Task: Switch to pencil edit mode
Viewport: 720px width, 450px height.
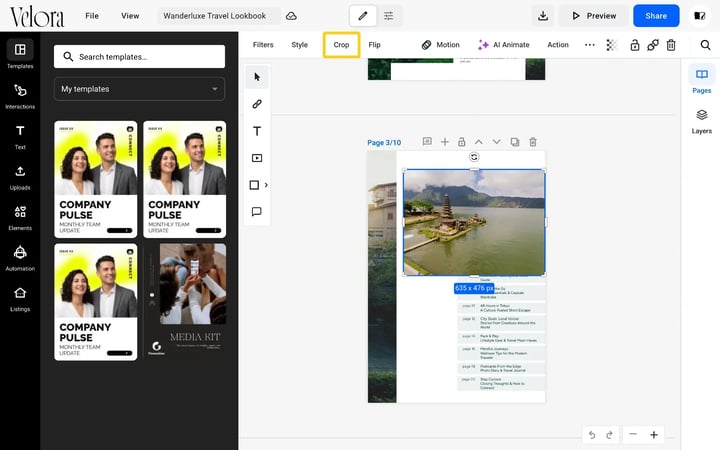Action: pyautogui.click(x=363, y=16)
